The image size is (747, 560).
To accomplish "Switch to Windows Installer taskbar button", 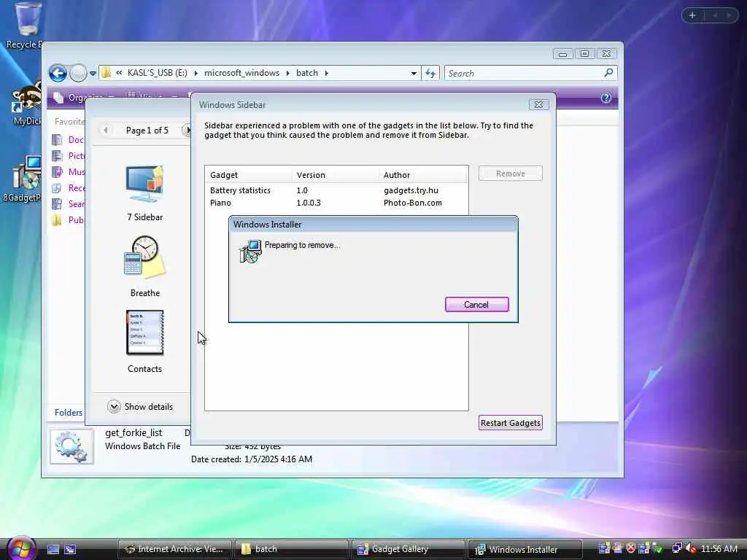I will pos(524,549).
